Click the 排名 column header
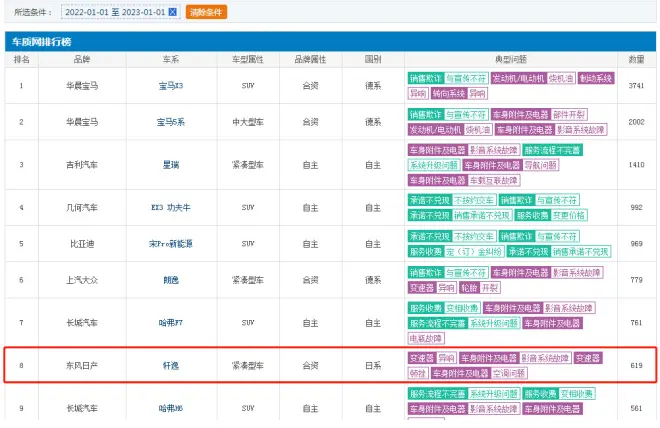Image resolution: width=660 pixels, height=428 pixels. (21, 59)
